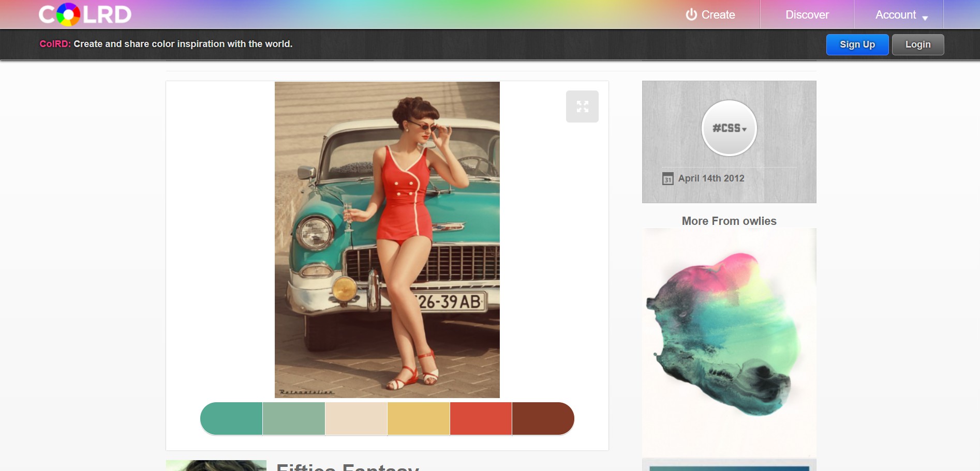Click the calendar icon next to April 14th 2012
Screen dimensions: 980x471
coord(667,178)
